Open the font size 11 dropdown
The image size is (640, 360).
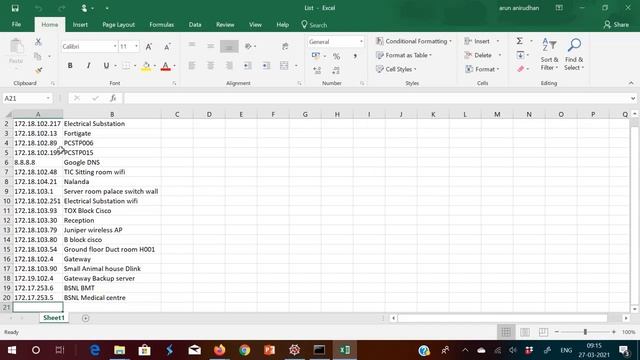point(136,47)
